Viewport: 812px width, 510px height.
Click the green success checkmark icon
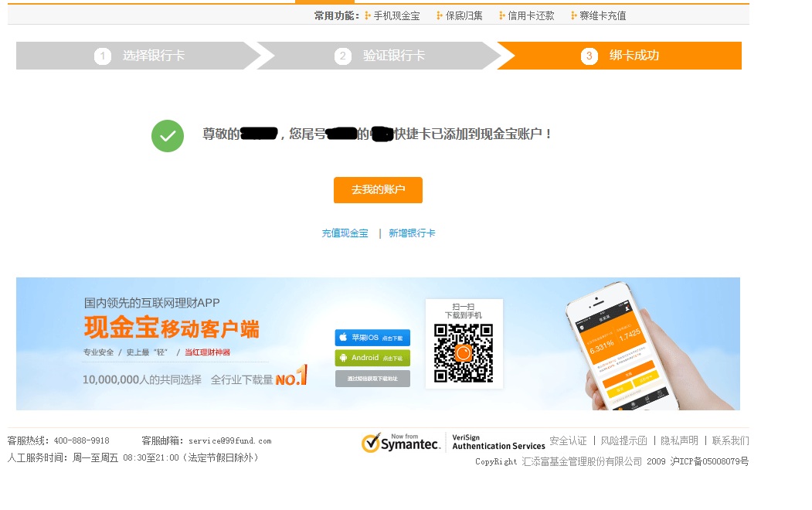[x=168, y=136]
